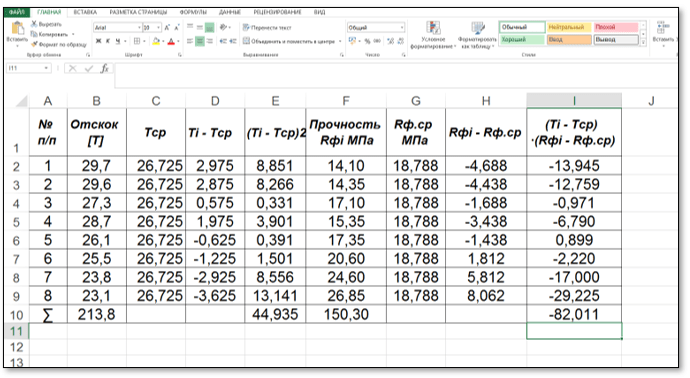690x378 pixels.
Task: Click the accounting number format icon
Action: pyautogui.click(x=352, y=41)
